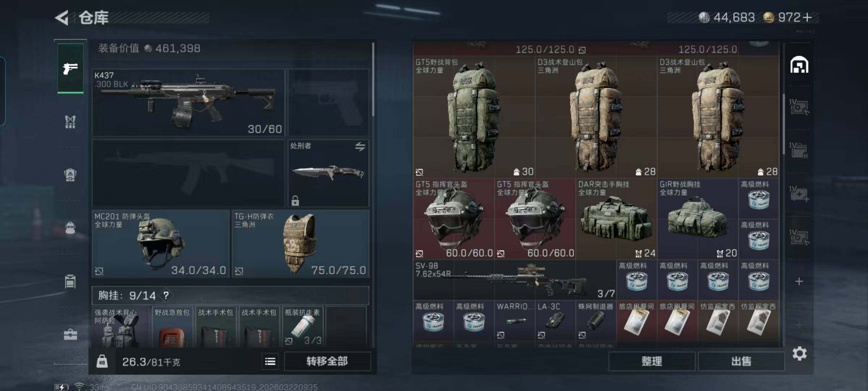The image size is (868, 391).
Task: Open the list view icon beside 转移全部
Action: pyautogui.click(x=270, y=361)
